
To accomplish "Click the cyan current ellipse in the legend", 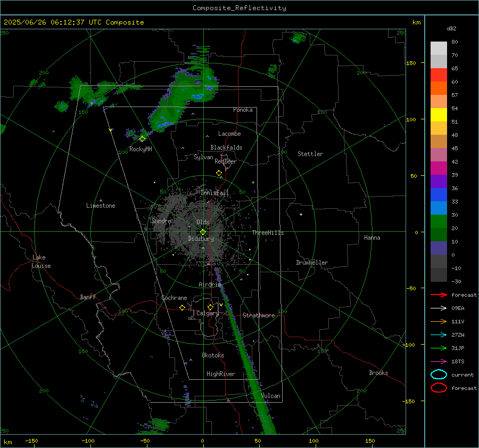I will click(x=439, y=374).
